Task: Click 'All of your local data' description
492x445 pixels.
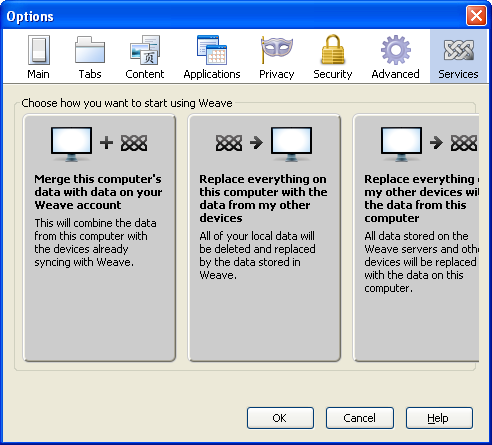Action: (257, 255)
